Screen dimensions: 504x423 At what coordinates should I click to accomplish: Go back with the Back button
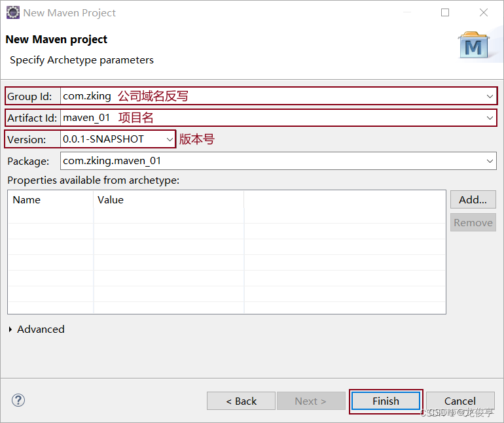point(241,401)
